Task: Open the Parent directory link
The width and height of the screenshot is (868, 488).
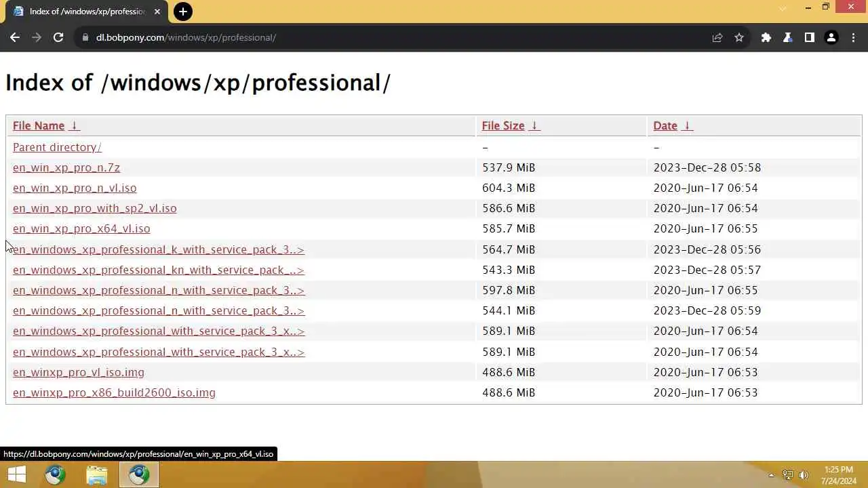Action: tap(57, 147)
